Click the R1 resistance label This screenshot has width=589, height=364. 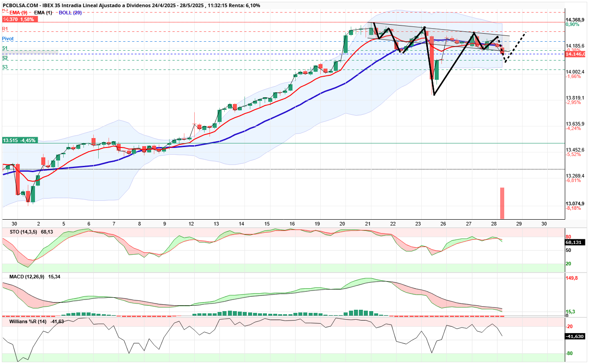click(4, 29)
